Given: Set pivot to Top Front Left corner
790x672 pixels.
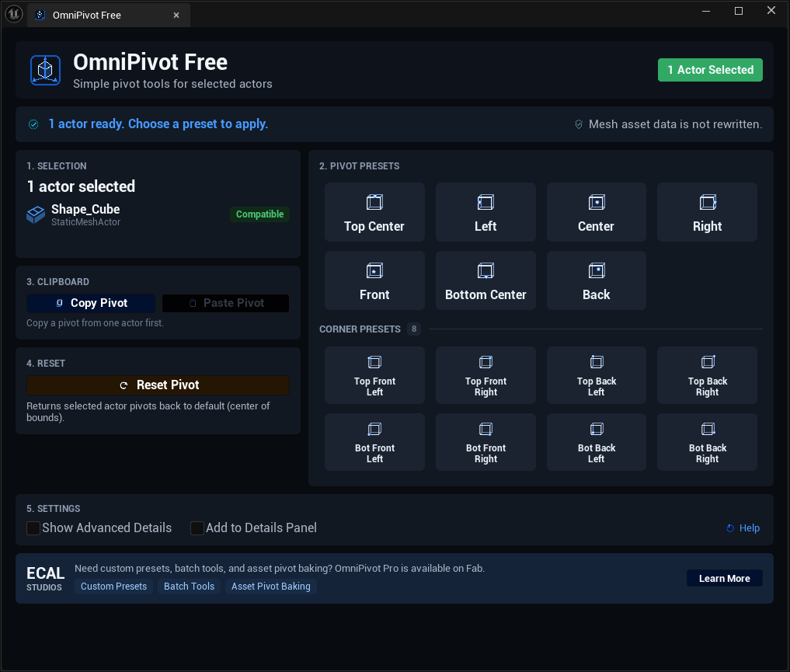Looking at the screenshot, I should point(374,375).
